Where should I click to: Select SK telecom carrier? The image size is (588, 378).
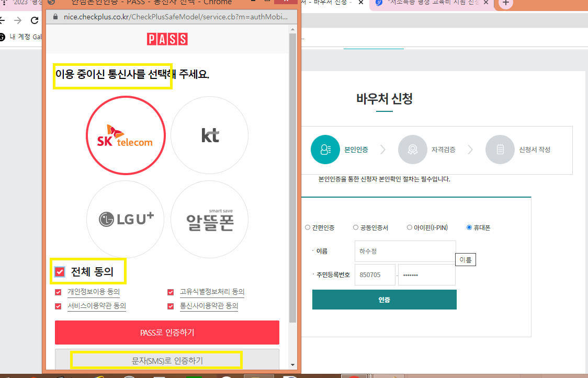click(x=126, y=135)
